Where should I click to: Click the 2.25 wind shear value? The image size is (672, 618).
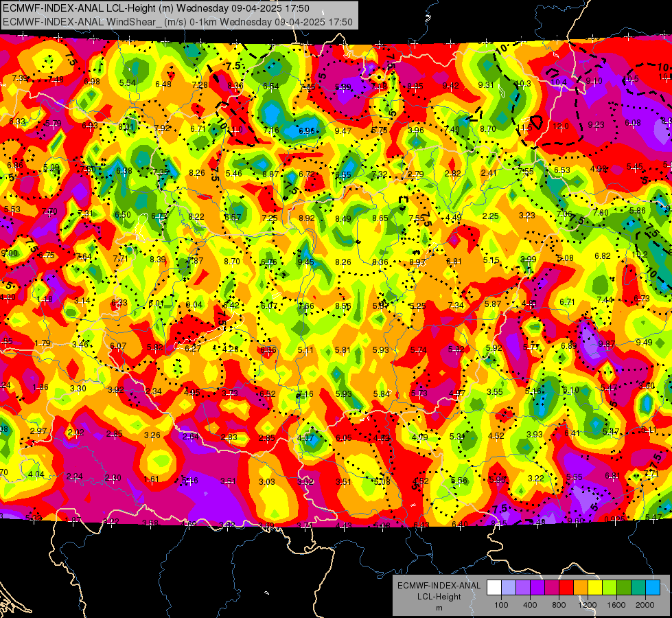pos(490,216)
